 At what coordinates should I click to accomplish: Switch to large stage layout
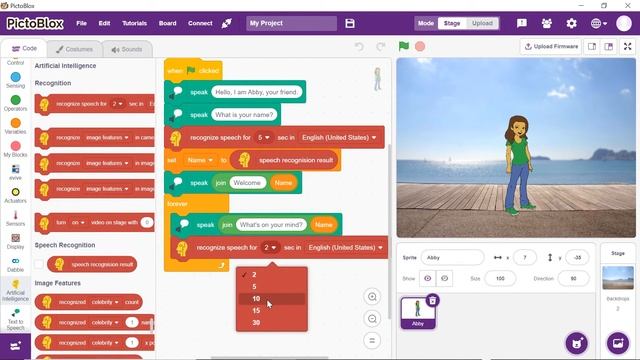click(609, 47)
